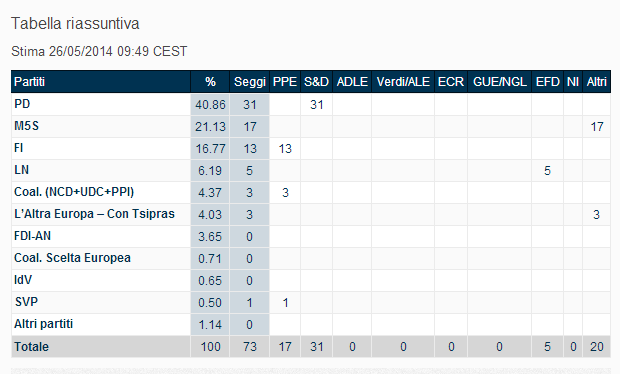Click the 0.71 percentage value

(210, 259)
